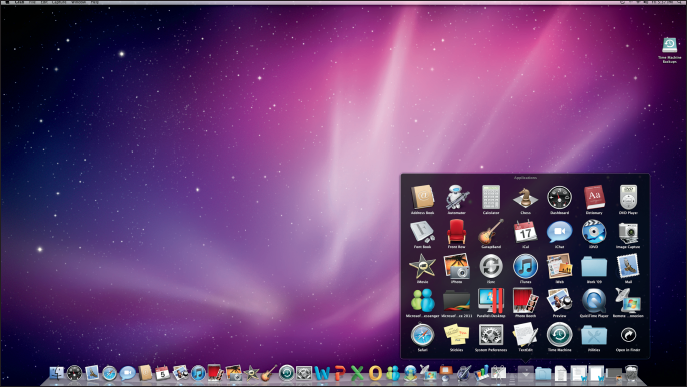Open the Stickies app

pyautogui.click(x=457, y=335)
